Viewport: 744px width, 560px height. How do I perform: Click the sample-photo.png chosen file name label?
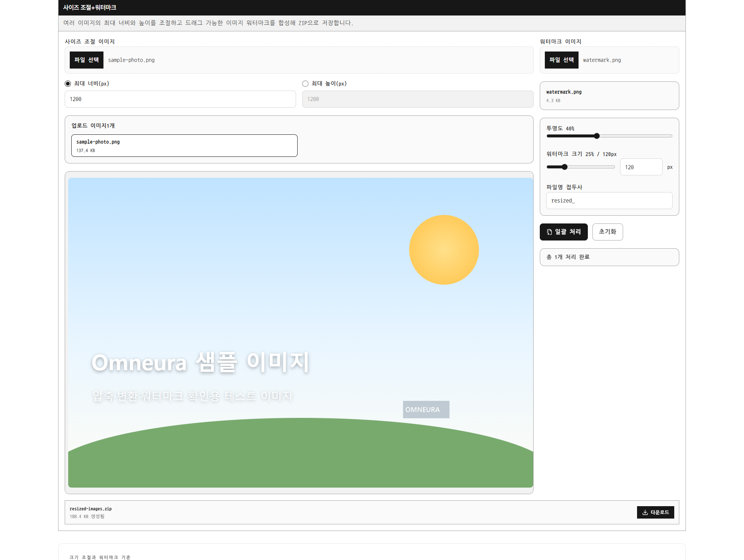(x=131, y=60)
